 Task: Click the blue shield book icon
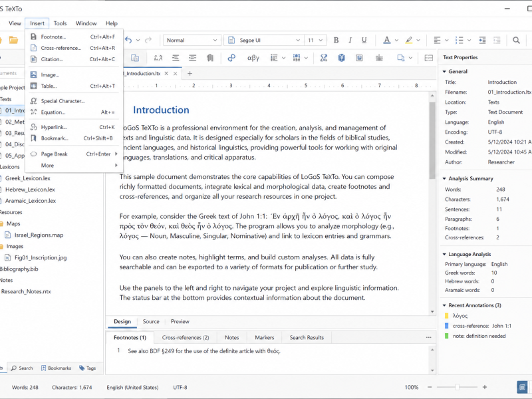[x=341, y=58]
